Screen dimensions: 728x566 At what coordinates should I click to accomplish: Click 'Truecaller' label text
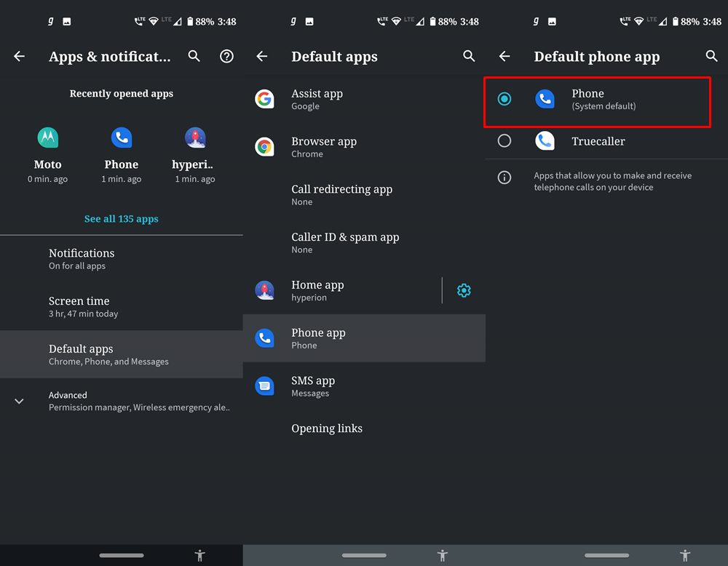598,141
